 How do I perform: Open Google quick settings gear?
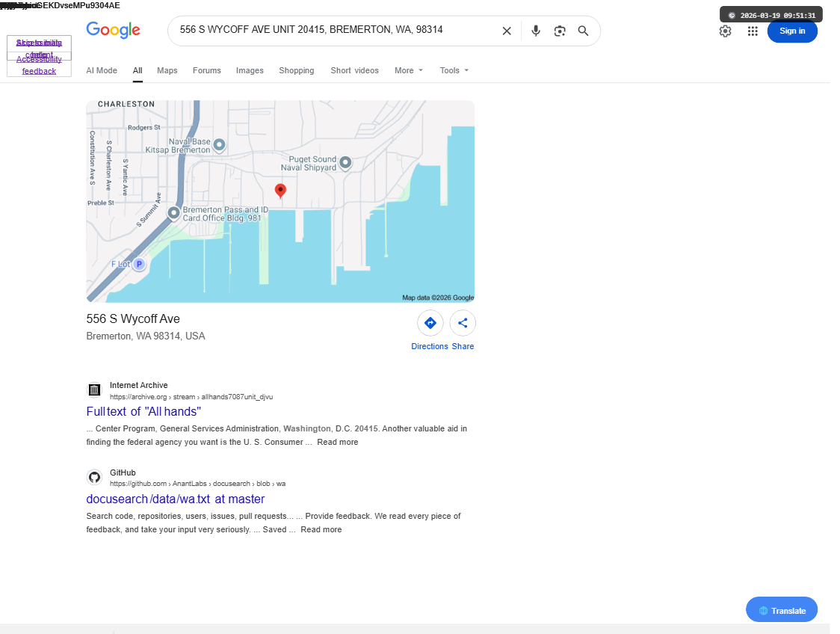pyautogui.click(x=725, y=31)
